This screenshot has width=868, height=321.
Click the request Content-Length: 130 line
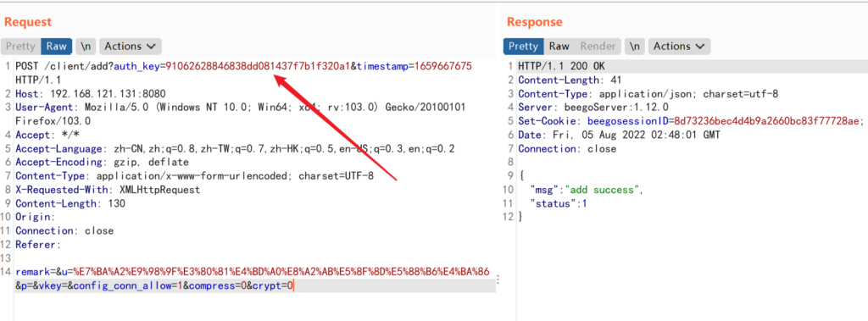[70, 203]
